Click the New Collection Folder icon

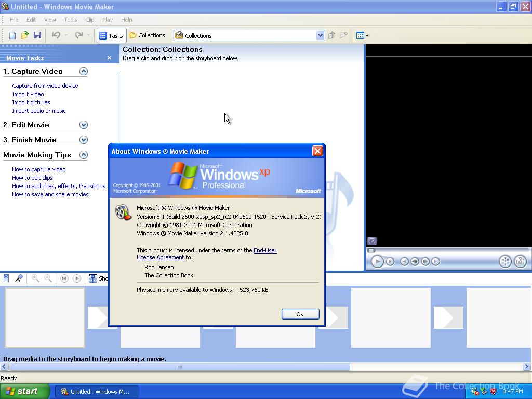click(344, 35)
